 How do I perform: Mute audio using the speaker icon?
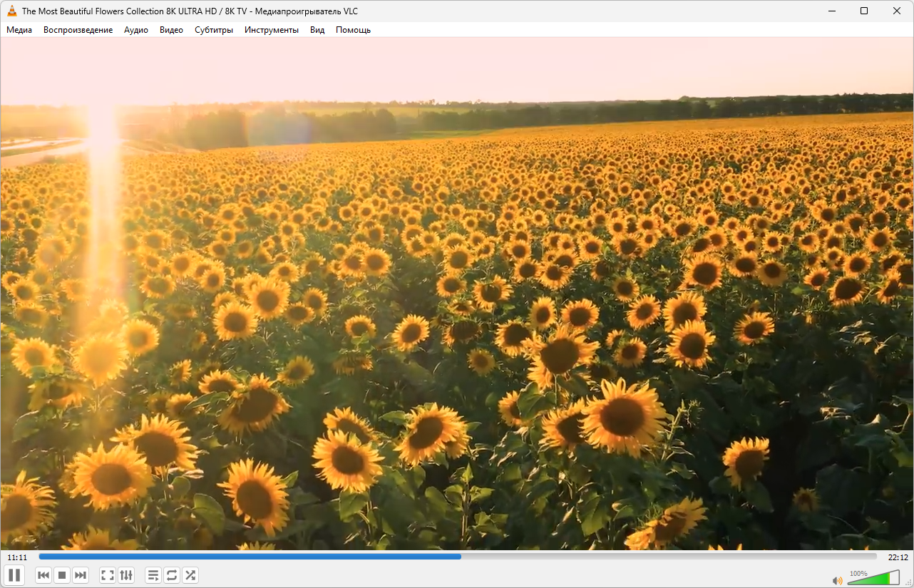point(837,580)
